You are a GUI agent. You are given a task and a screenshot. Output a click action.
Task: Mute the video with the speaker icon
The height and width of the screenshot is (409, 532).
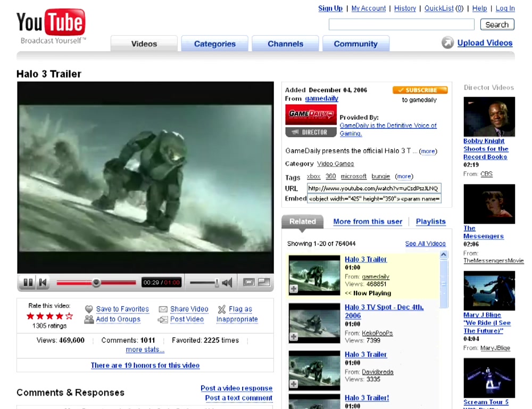click(x=227, y=282)
